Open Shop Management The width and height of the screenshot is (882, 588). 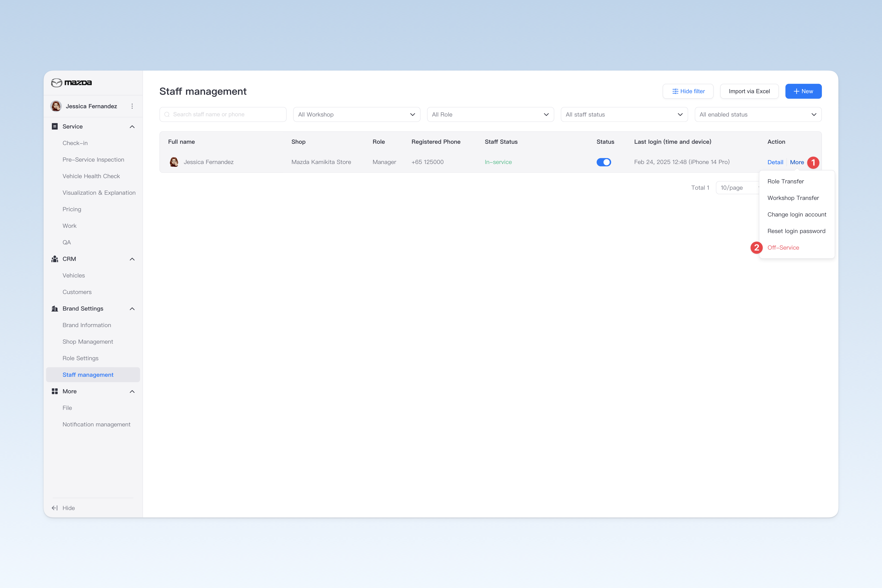tap(88, 341)
